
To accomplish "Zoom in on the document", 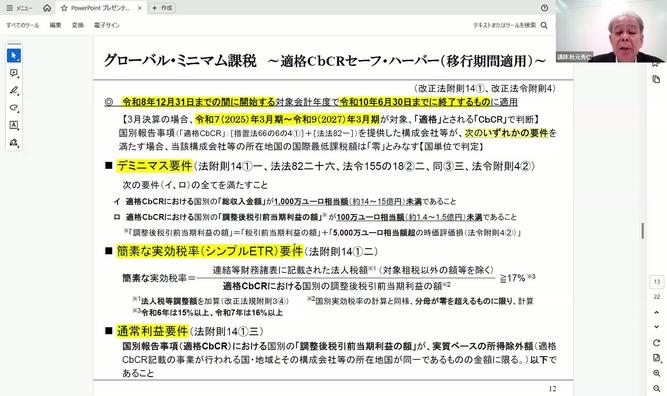I will (656, 373).
